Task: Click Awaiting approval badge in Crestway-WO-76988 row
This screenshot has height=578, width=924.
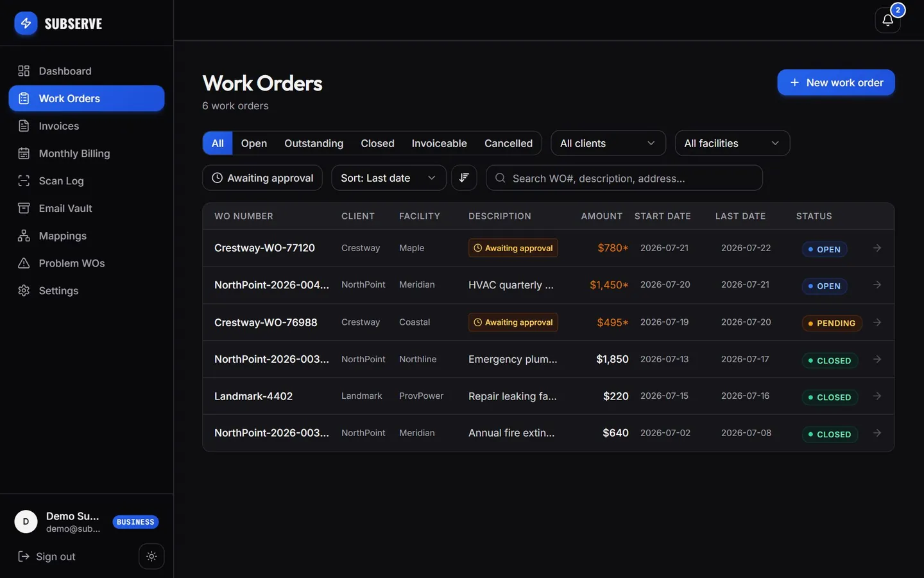Action: coord(513,322)
